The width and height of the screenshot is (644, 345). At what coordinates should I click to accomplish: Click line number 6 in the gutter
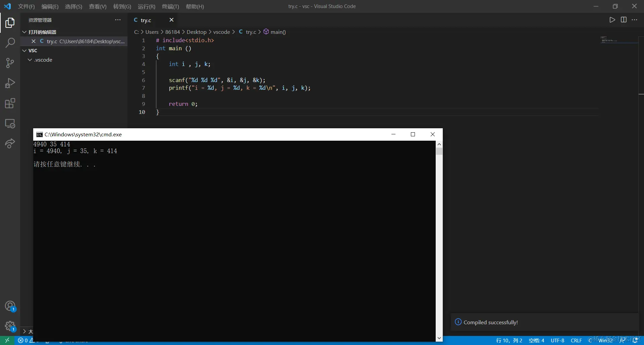[x=144, y=80]
